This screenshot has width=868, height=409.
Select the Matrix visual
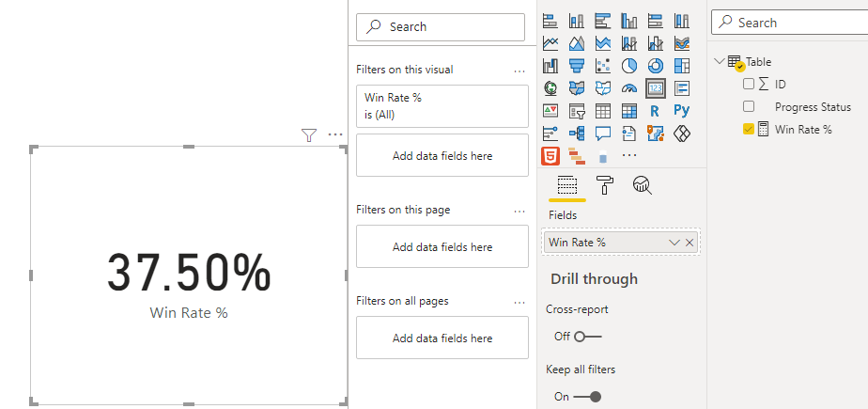(x=628, y=111)
